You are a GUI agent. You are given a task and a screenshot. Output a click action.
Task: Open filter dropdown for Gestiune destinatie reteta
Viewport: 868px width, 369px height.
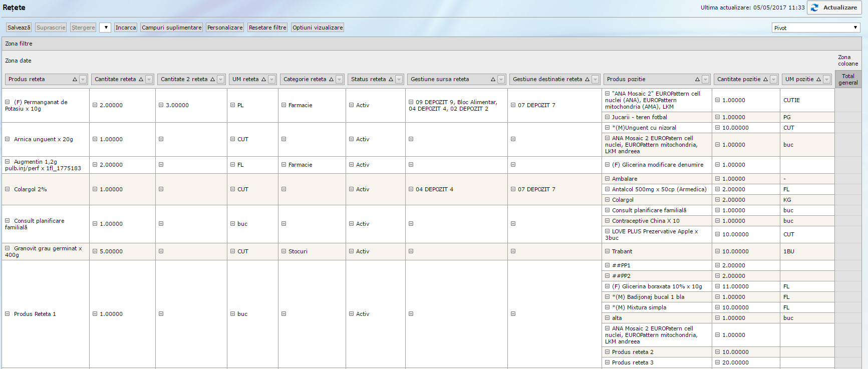[x=595, y=80]
